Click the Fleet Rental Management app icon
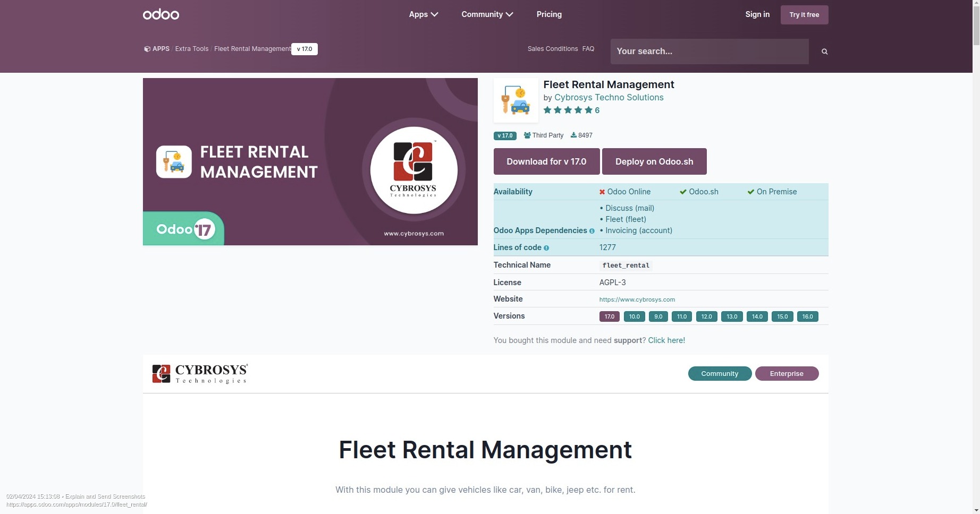Viewport: 980px width, 514px height. click(x=516, y=100)
